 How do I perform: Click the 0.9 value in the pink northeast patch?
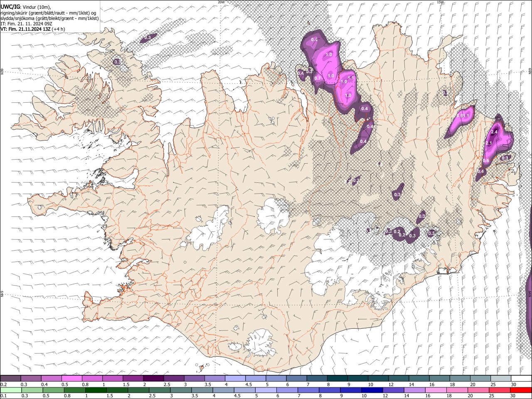(x=460, y=116)
